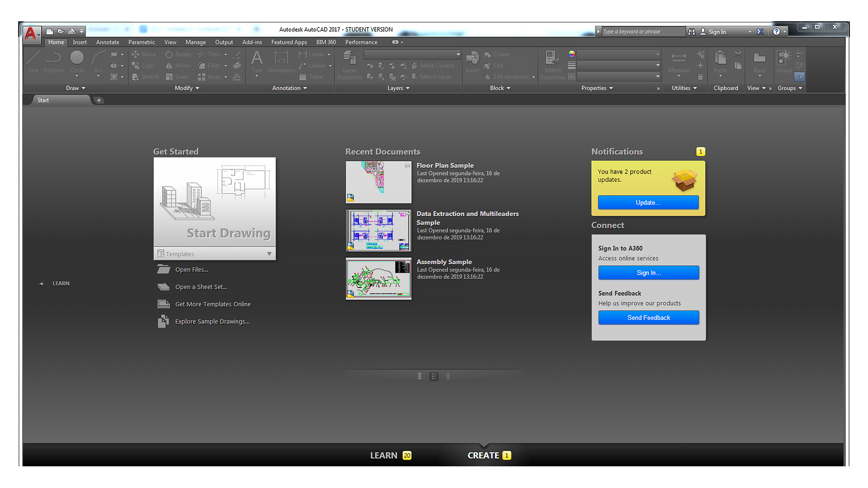Choose the Move tool
The height and width of the screenshot is (488, 868).
(x=144, y=54)
